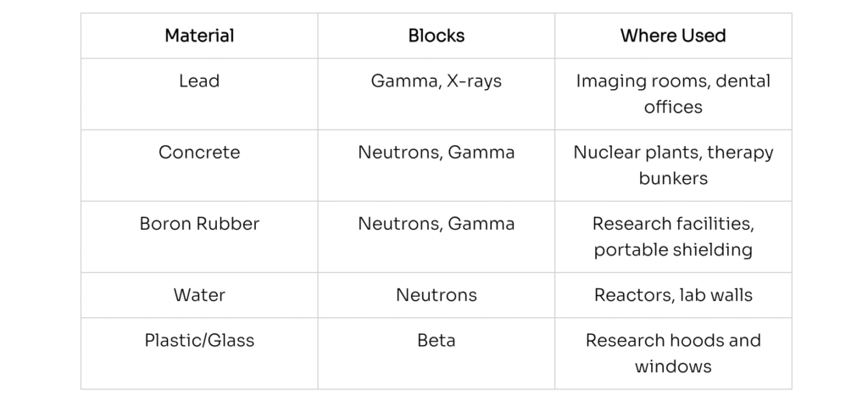Click Neutrons, Gamma in Boron Rubber row
This screenshot has width=868, height=396.
[437, 224]
